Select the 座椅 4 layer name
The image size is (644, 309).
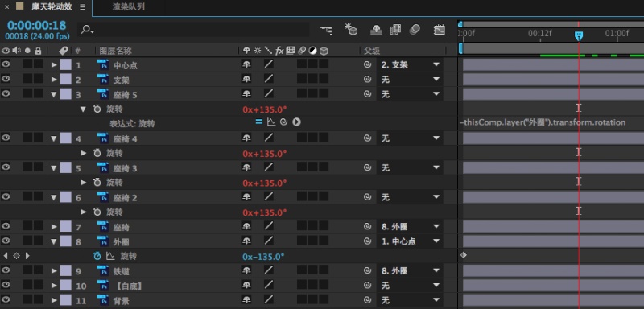[125, 139]
